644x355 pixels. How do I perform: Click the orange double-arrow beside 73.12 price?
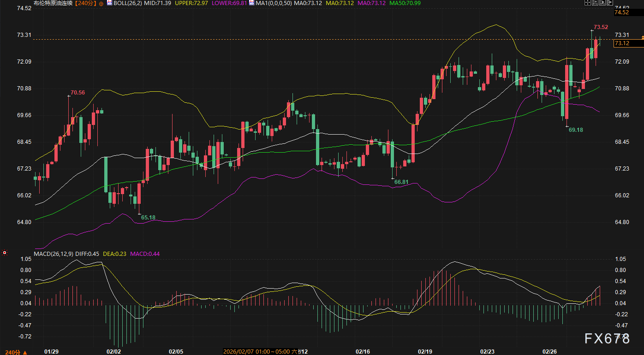(x=640, y=37)
